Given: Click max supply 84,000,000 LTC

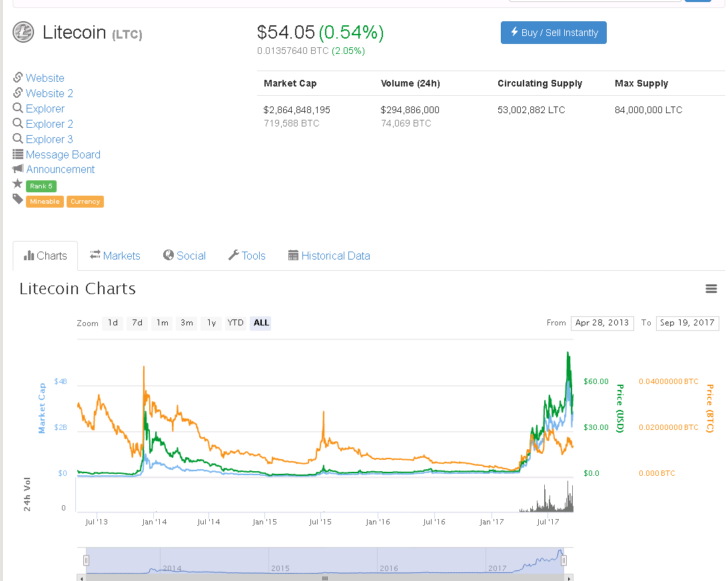Looking at the screenshot, I should point(649,110).
